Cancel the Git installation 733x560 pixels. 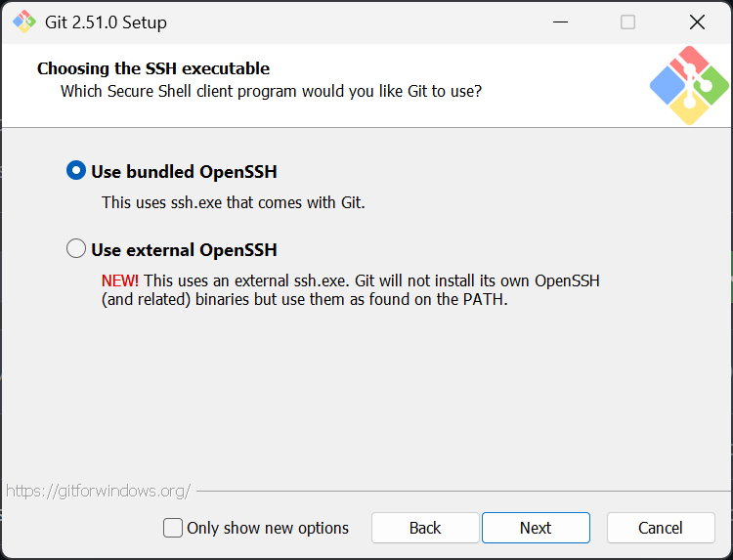(661, 528)
